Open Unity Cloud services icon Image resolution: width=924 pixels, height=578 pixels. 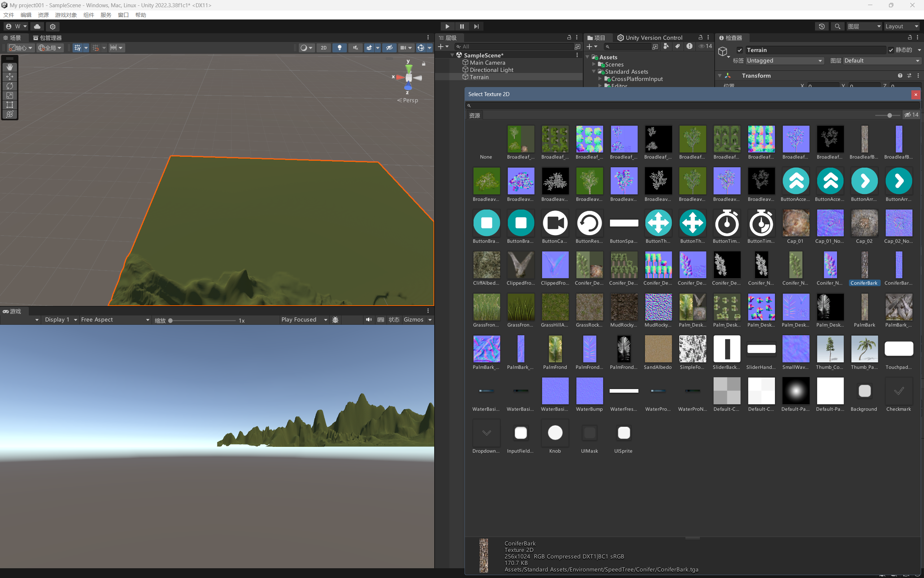[37, 26]
